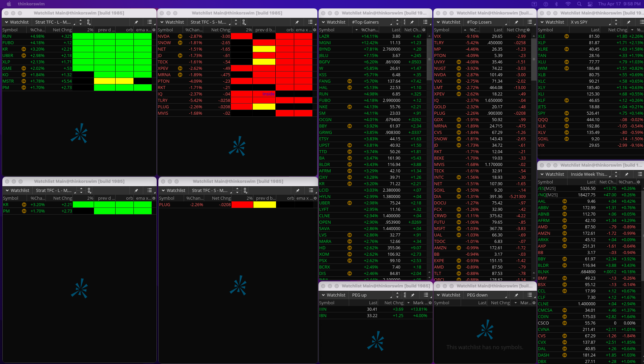644x364 pixels.
Task: Open the Apple menu
Action: coord(9,4)
